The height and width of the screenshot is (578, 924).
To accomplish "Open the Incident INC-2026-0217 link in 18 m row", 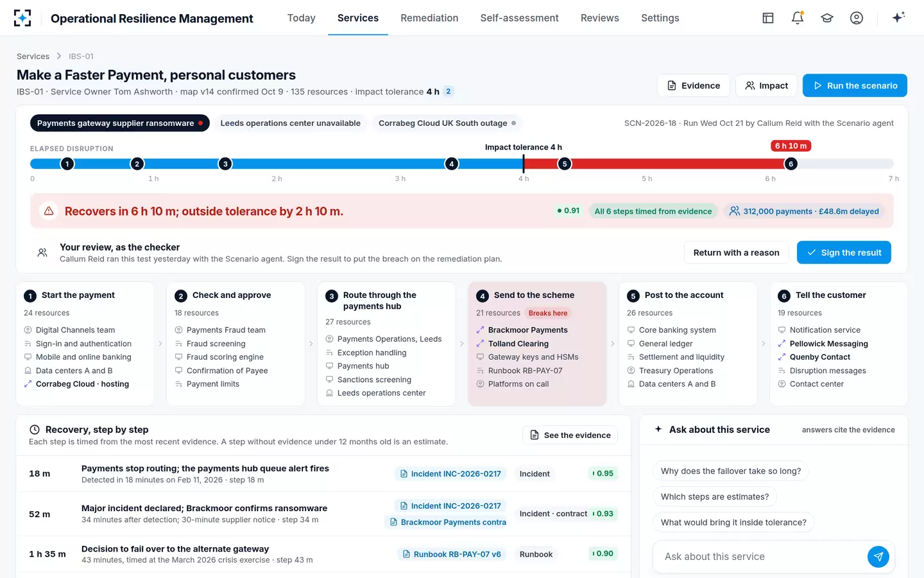I will tap(450, 474).
